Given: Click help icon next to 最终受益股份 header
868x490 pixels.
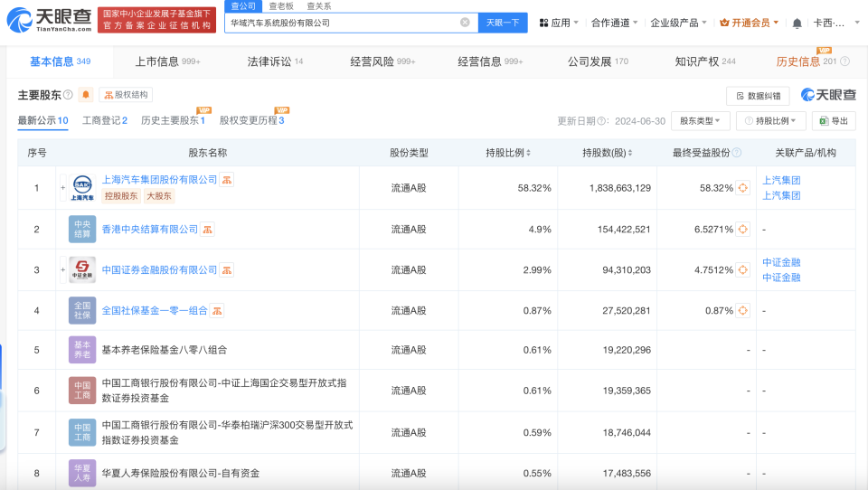Looking at the screenshot, I should (736, 153).
